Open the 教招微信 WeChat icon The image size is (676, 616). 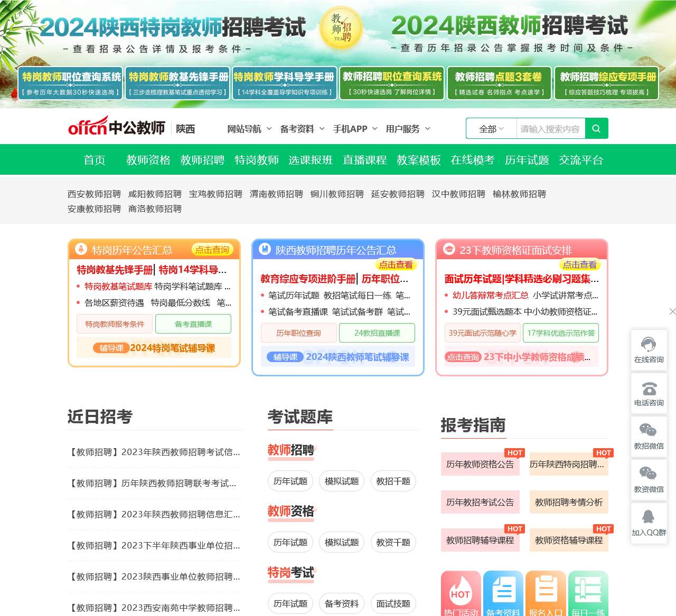(649, 431)
